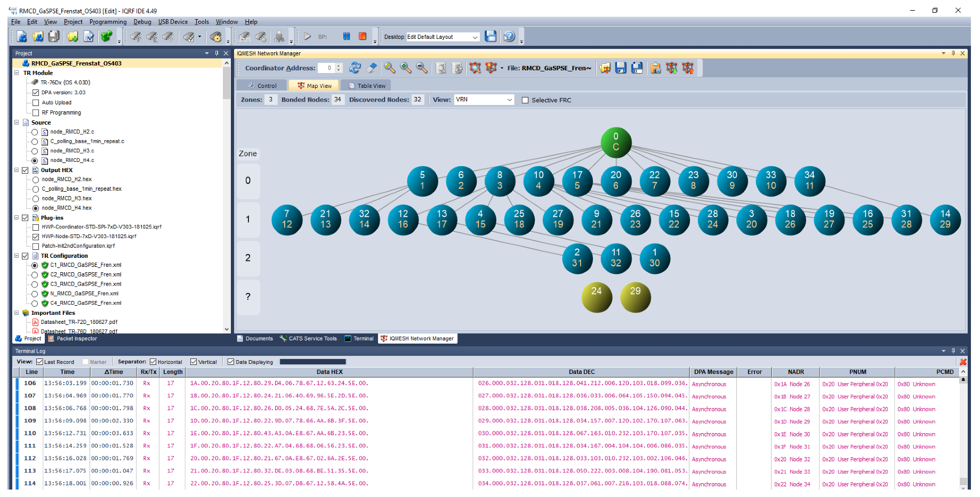Click the eraser icon in Network Manager toolbar
Image resolution: width=980 pixels, height=497 pixels.
tap(372, 68)
